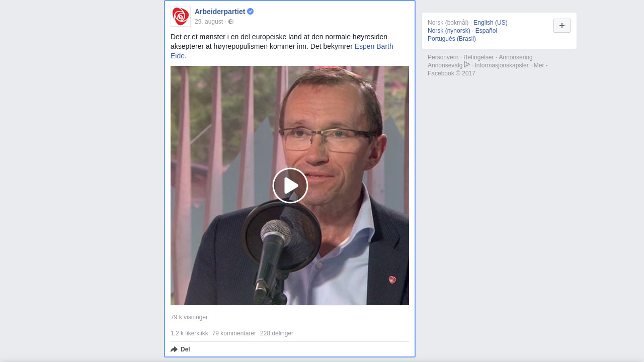The image size is (644, 362).
Task: Click the blue verified badge icon
Action: (251, 12)
